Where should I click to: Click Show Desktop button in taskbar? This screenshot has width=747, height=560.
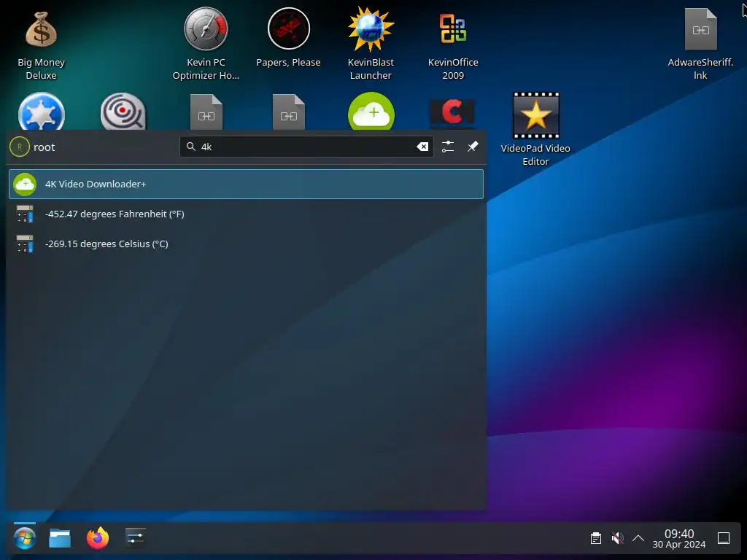(724, 538)
